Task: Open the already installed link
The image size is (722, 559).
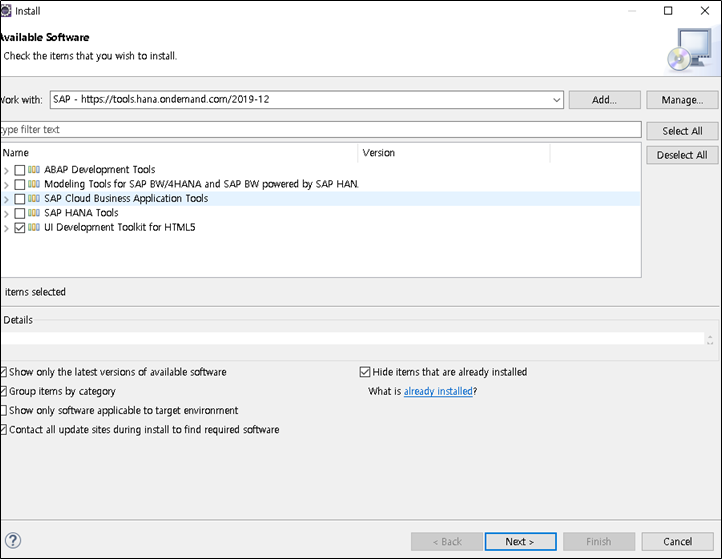Action: 438,391
